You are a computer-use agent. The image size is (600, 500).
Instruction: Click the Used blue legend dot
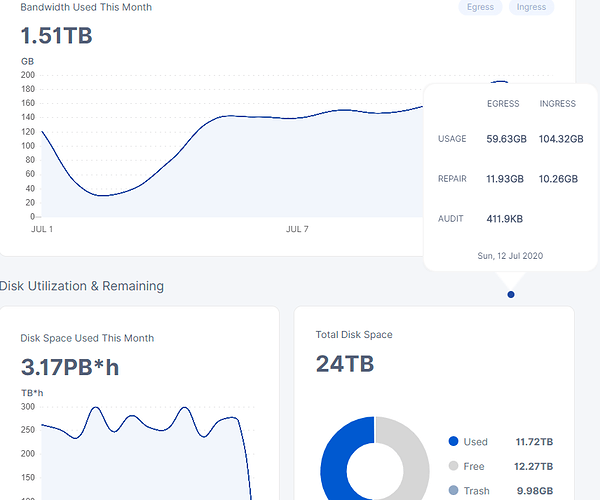click(x=453, y=441)
